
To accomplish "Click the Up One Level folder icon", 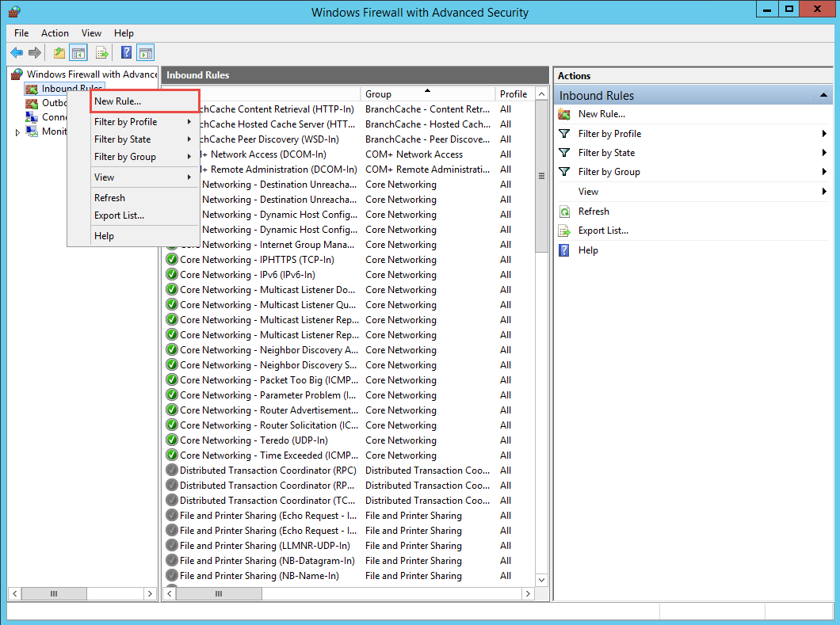I will (59, 53).
